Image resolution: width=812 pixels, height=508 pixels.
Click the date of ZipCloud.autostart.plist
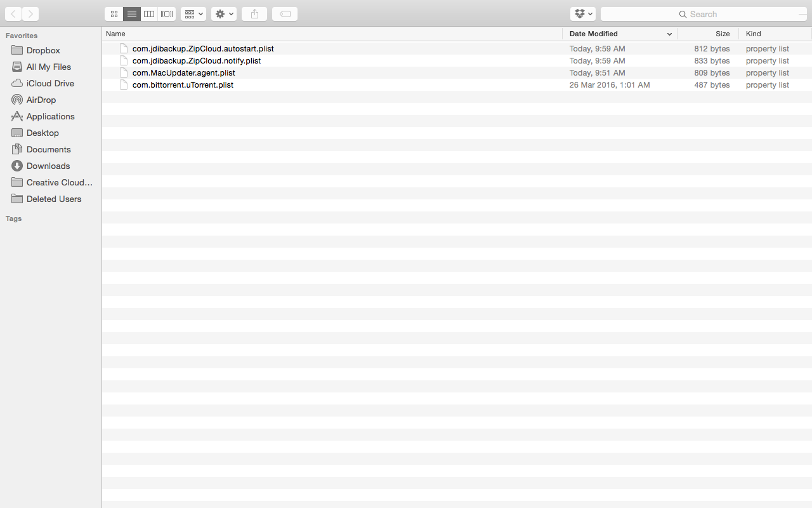point(597,49)
